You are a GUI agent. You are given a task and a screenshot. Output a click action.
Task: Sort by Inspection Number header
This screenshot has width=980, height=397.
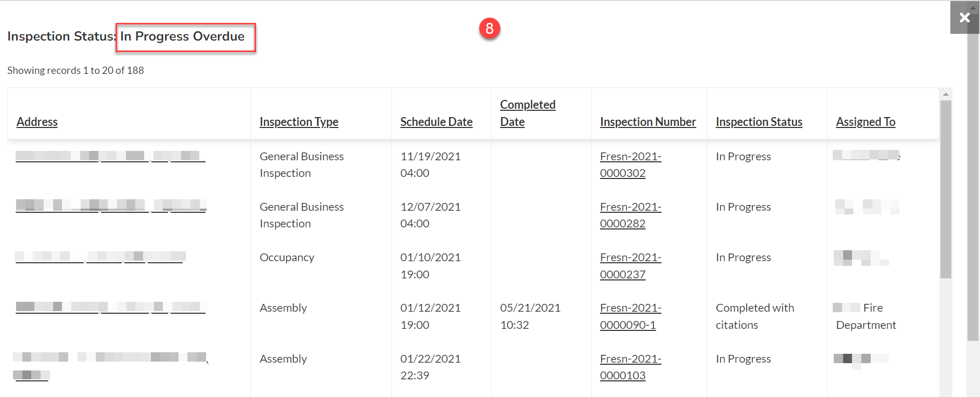coord(647,122)
